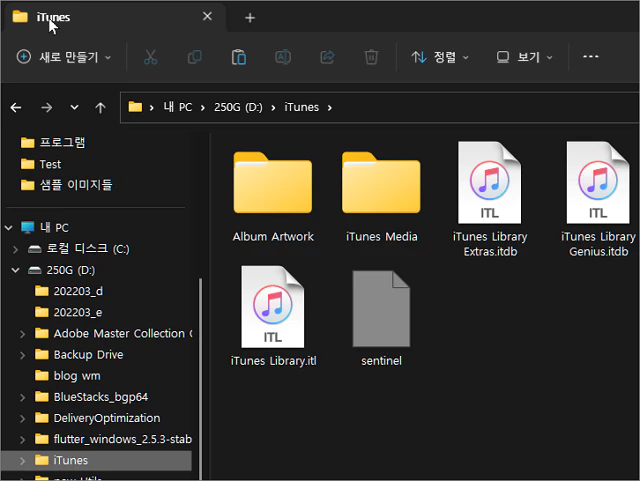
Task: Click the Paste clipboard icon
Action: click(x=239, y=57)
